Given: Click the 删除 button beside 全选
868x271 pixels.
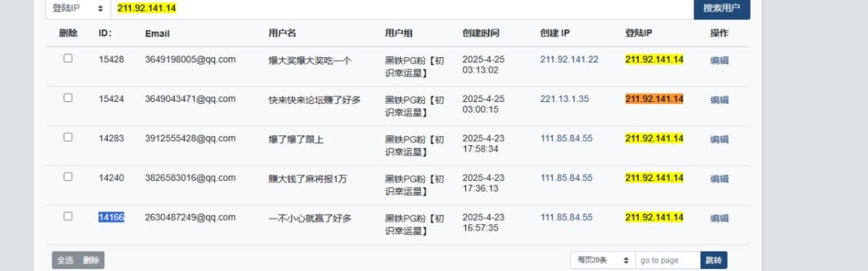Looking at the screenshot, I should coord(91,260).
